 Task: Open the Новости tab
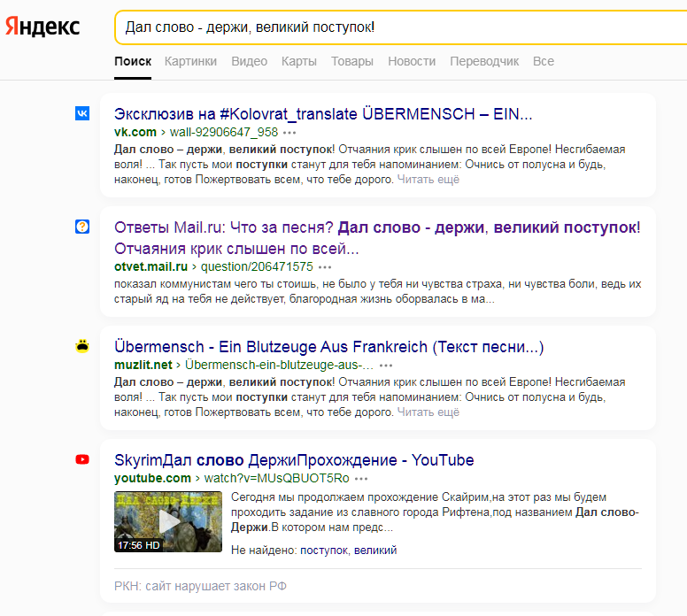click(x=412, y=61)
